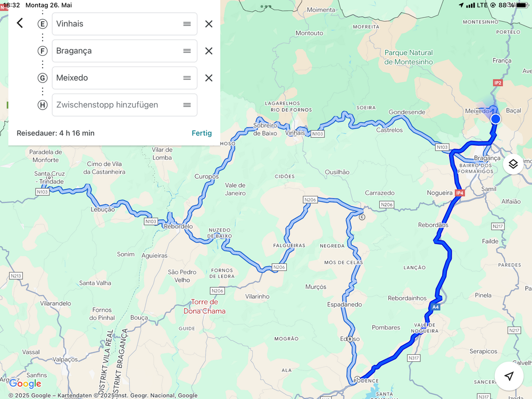532x399 pixels.
Task: Open the map layers button
Action: click(x=513, y=164)
